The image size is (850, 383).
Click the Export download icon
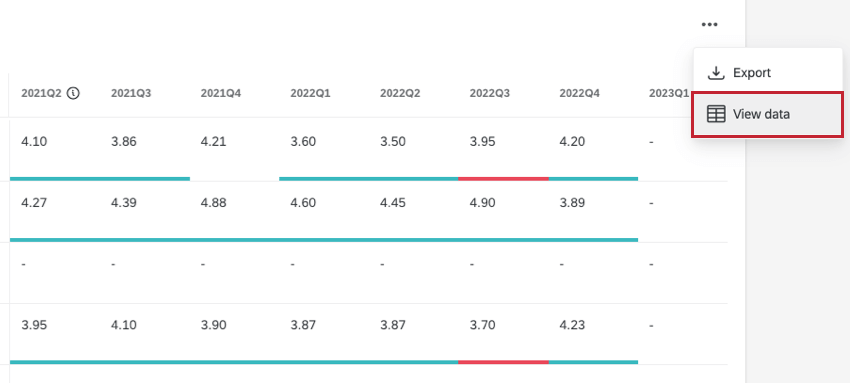[x=716, y=73]
